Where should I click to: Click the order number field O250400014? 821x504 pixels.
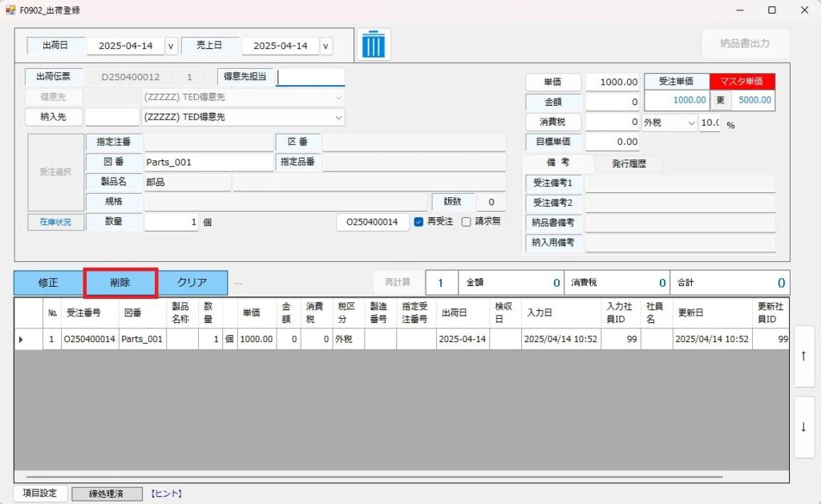click(372, 222)
